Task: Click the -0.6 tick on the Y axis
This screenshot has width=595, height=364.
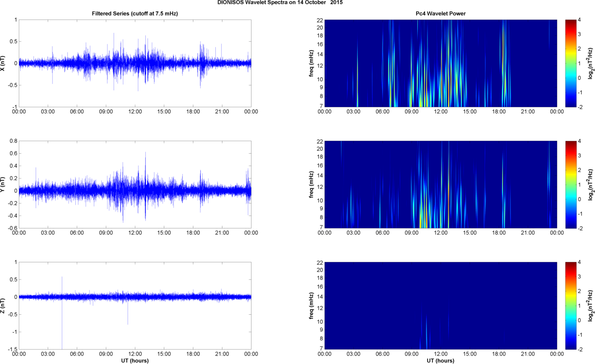Action: 12,228
